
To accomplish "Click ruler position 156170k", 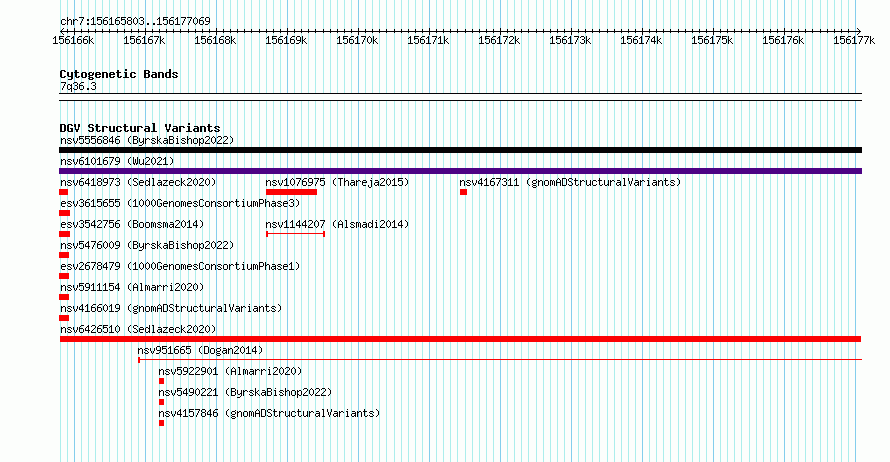I will click(357, 40).
